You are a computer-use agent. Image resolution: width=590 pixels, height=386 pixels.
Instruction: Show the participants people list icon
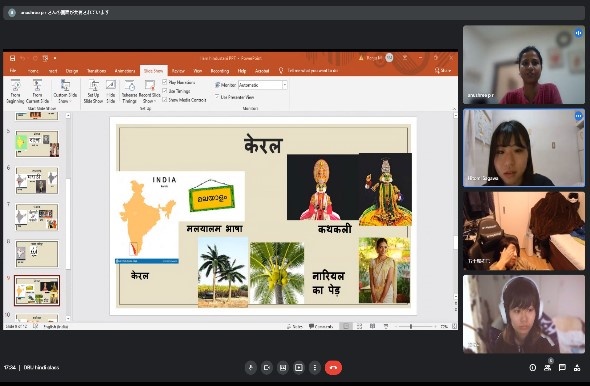click(547, 368)
